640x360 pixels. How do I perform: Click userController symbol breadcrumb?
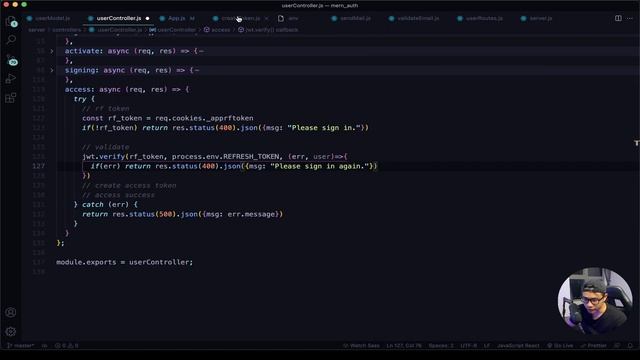point(173,30)
